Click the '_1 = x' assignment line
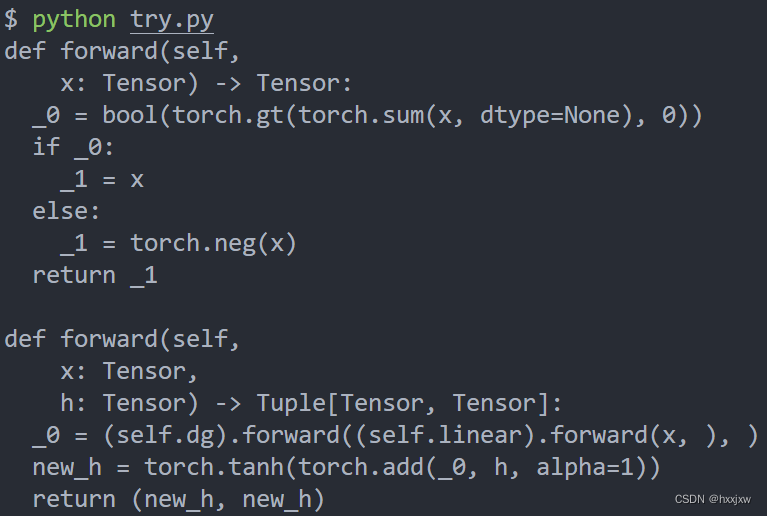The width and height of the screenshot is (767, 516). pos(102,179)
